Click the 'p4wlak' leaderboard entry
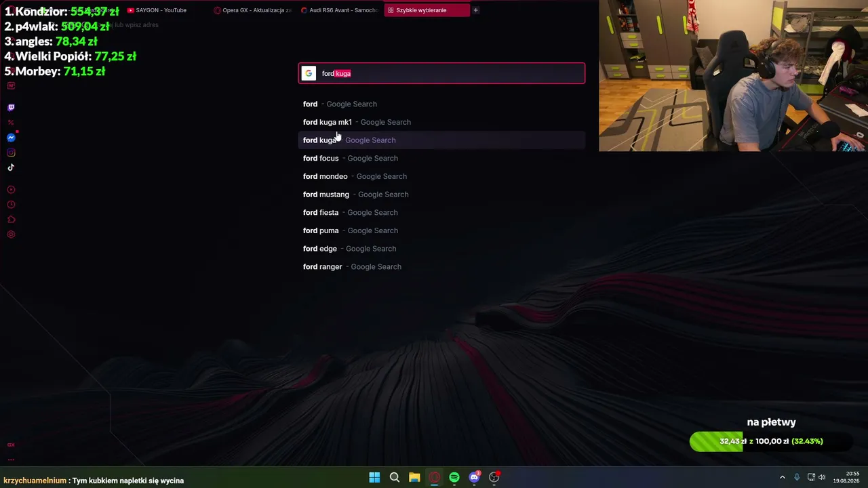This screenshot has width=868, height=488. pyautogui.click(x=57, y=26)
